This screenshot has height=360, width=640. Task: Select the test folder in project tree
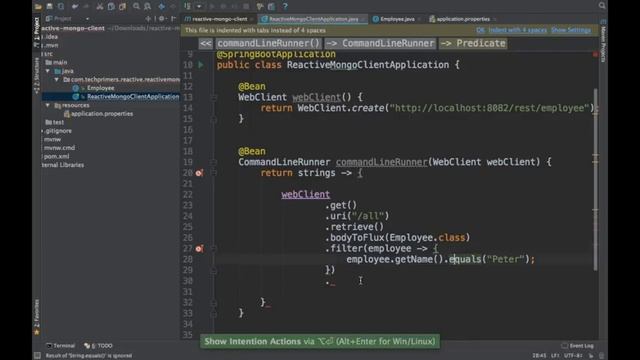pos(58,122)
